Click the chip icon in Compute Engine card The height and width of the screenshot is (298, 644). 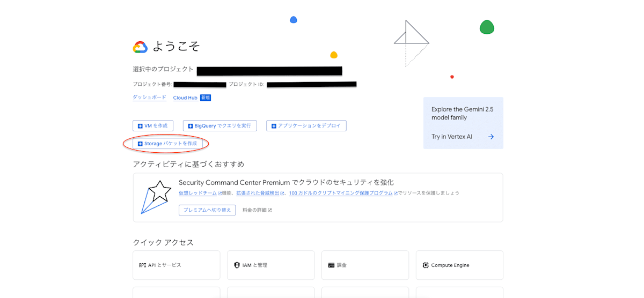click(426, 265)
